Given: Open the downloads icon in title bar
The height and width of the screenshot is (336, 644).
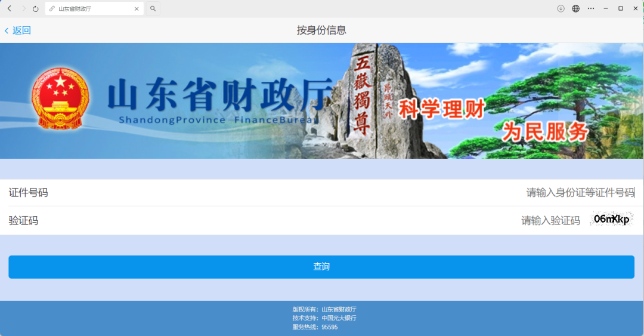Looking at the screenshot, I should pyautogui.click(x=561, y=9).
